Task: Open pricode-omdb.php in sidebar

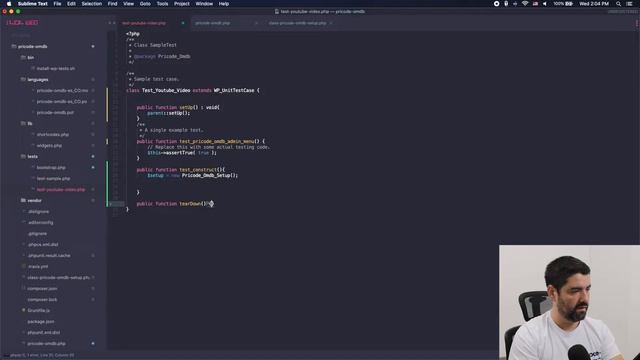Action: pyautogui.click(x=46, y=344)
